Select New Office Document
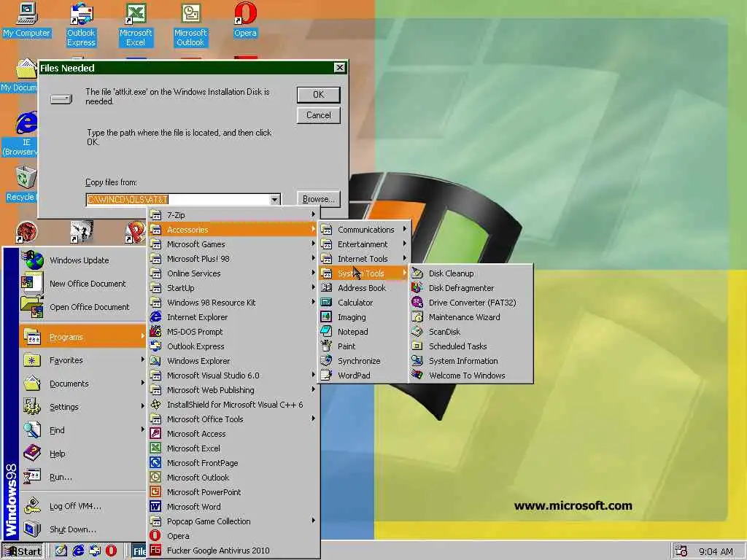Image resolution: width=747 pixels, height=560 pixels. pyautogui.click(x=83, y=284)
